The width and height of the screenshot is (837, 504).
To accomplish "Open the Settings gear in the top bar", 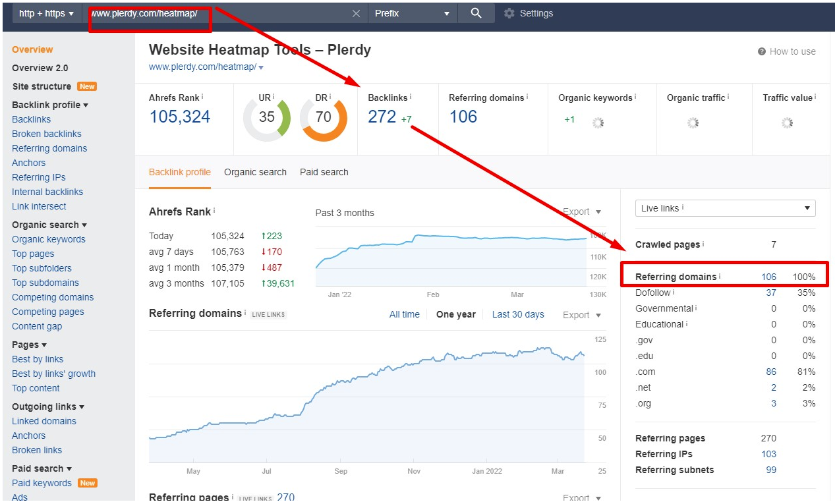I will click(x=509, y=13).
